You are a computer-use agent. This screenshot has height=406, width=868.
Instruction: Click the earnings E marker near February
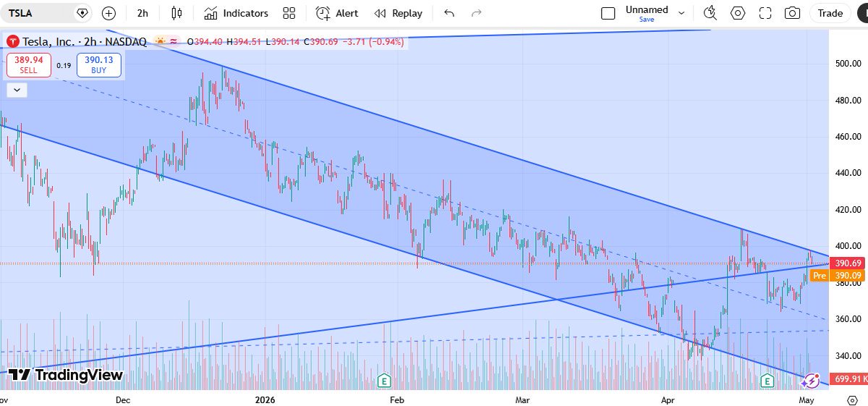(x=385, y=380)
